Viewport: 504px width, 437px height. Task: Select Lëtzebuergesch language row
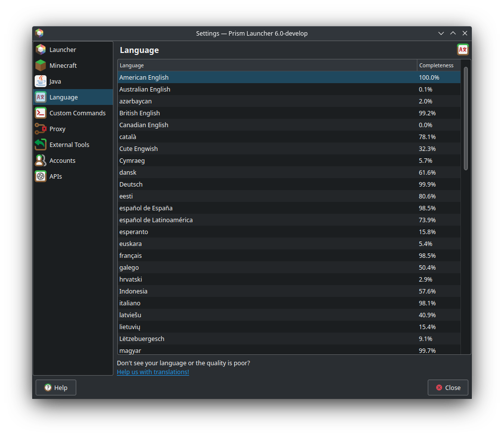[289, 339]
